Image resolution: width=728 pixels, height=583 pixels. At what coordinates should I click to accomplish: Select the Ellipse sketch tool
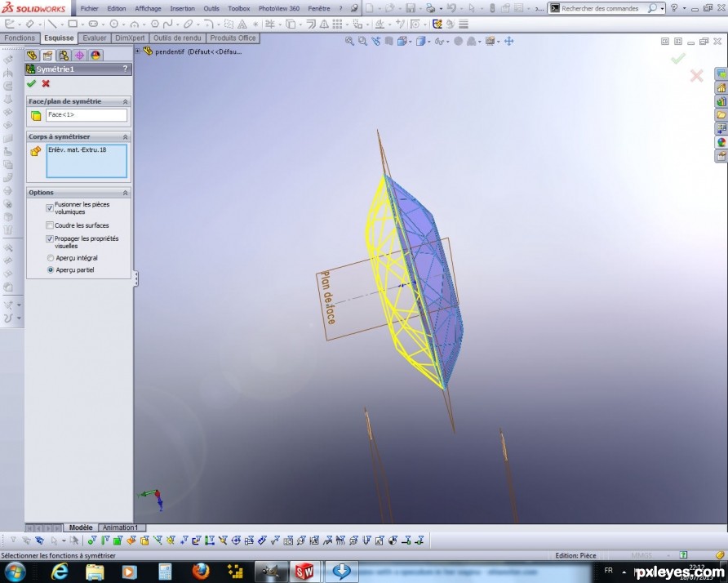coord(188,24)
